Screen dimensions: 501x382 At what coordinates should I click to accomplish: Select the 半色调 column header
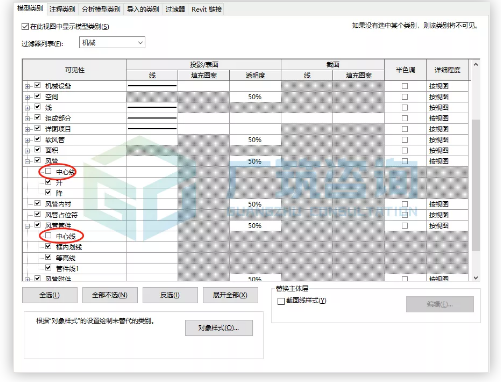pyautogui.click(x=405, y=70)
